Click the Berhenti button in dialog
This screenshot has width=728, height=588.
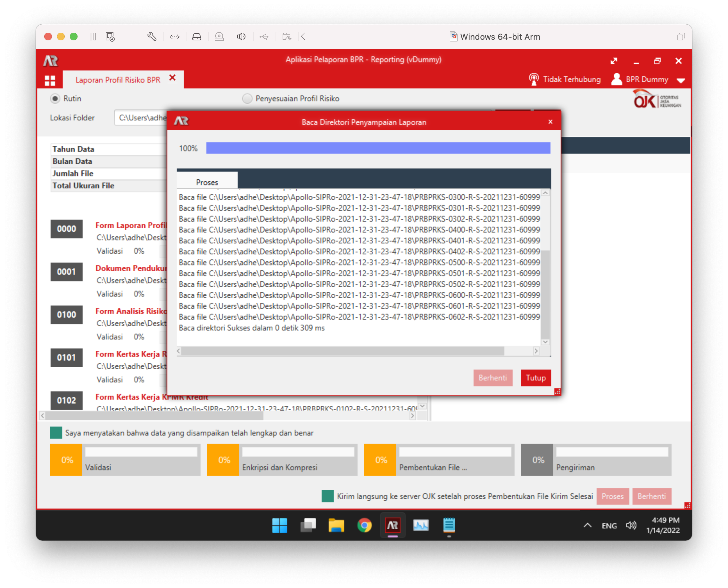pyautogui.click(x=493, y=378)
